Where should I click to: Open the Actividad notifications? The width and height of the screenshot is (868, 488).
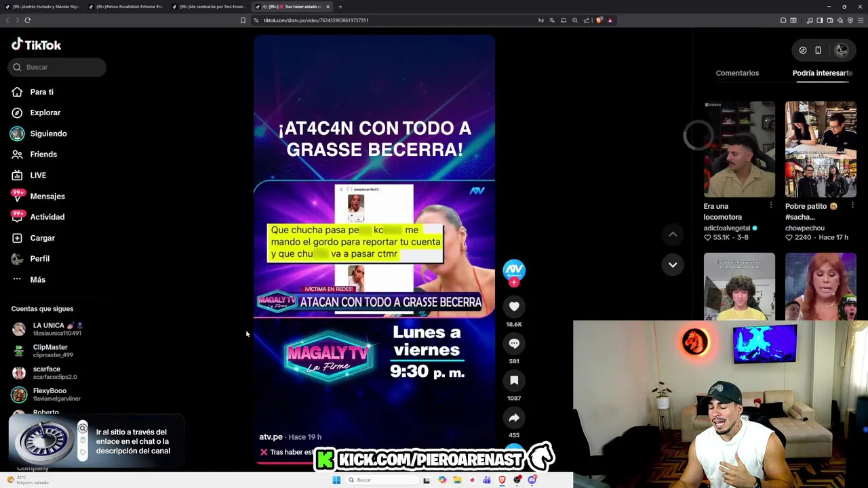coord(38,217)
